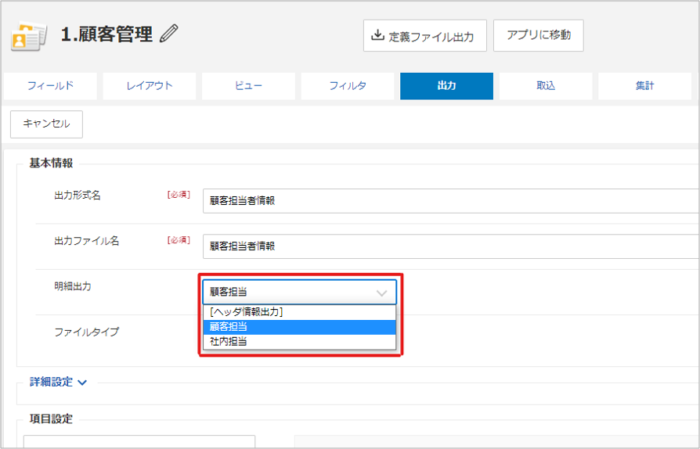Select the フィルタ tab
The image size is (700, 449).
tap(347, 86)
